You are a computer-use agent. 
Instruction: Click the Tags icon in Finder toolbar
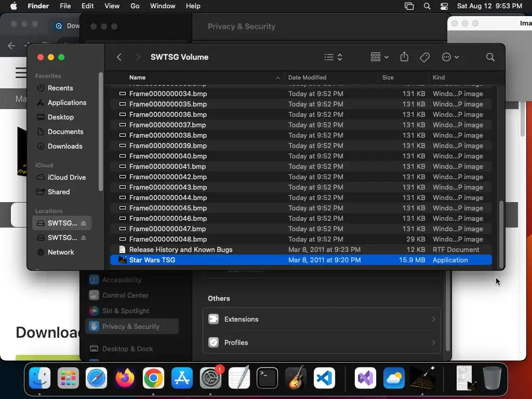(x=424, y=57)
